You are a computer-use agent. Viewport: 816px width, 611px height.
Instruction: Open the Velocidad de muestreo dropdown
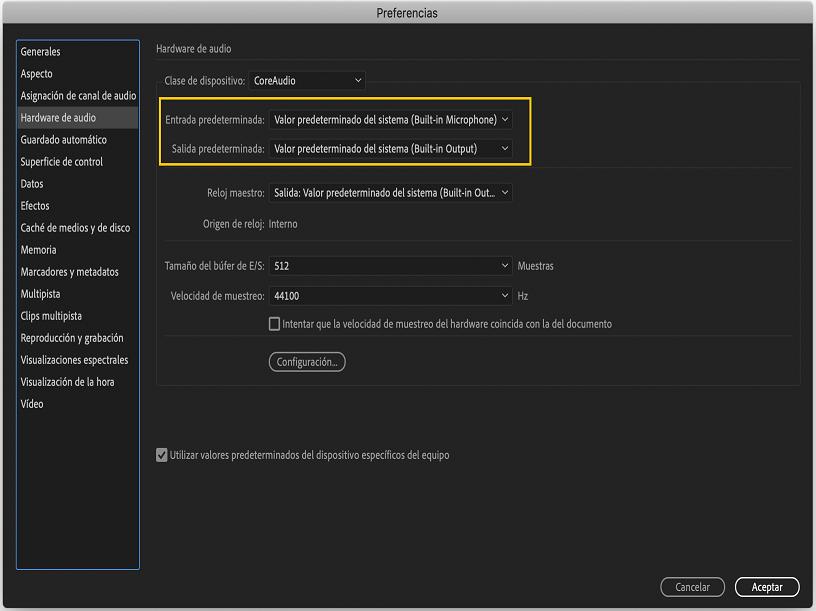click(x=390, y=295)
